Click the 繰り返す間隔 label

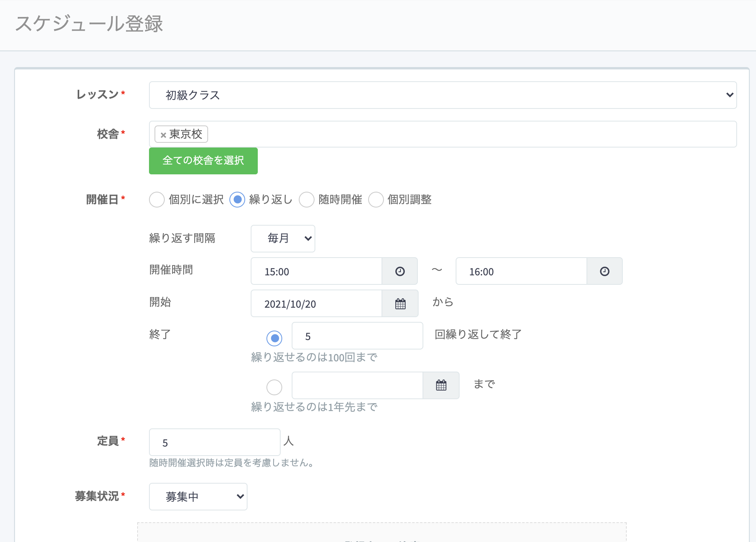click(182, 238)
